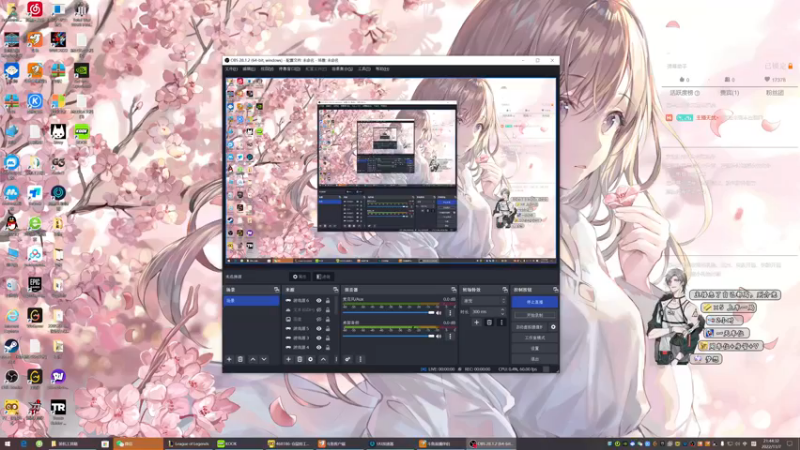Image resolution: width=800 pixels, height=450 pixels.
Task: Open the 文件(F) menu in OBS
Action: [x=232, y=69]
